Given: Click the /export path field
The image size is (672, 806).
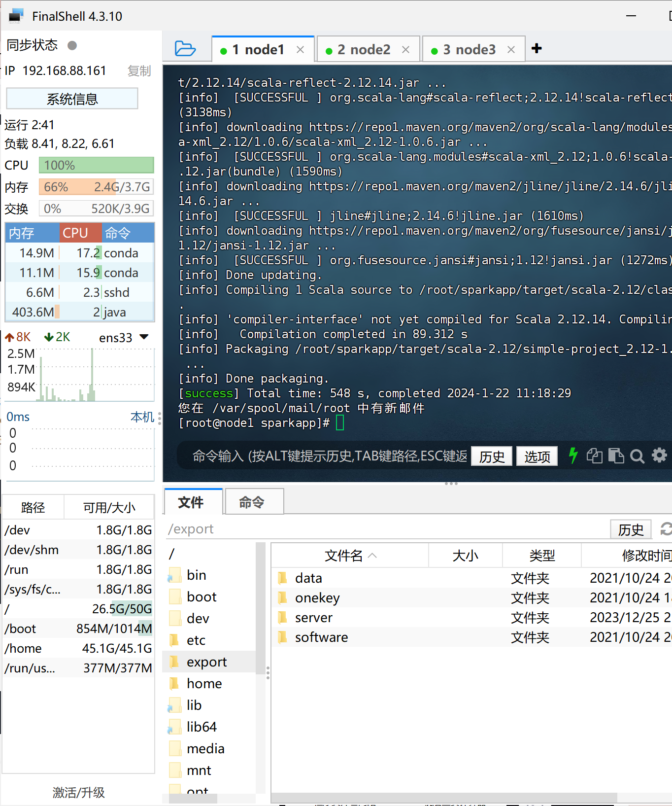Looking at the screenshot, I should click(x=387, y=529).
